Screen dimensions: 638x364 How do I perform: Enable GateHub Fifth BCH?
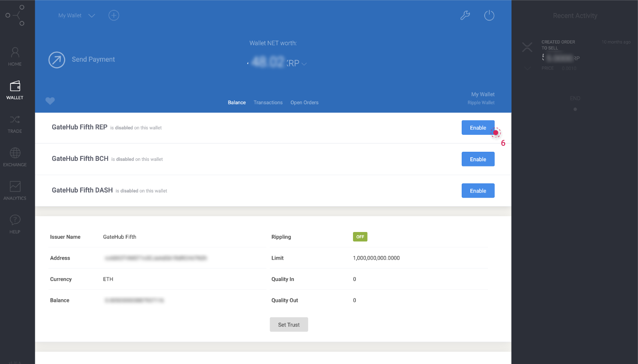[x=478, y=159]
